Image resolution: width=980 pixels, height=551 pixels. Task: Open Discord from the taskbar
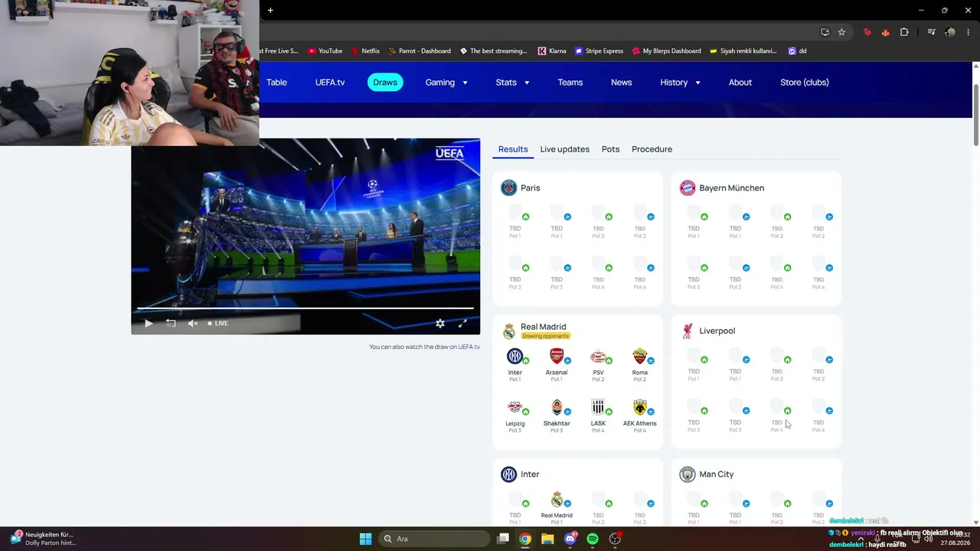tap(570, 539)
